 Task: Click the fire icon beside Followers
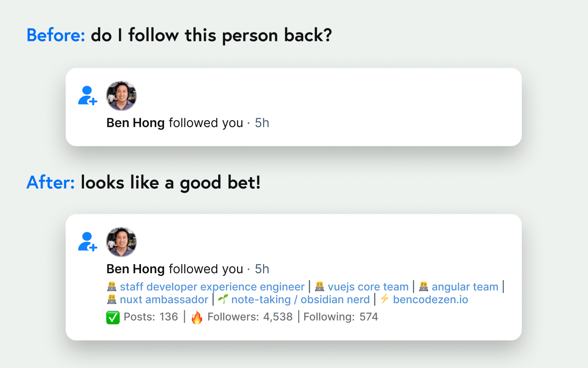tap(197, 317)
